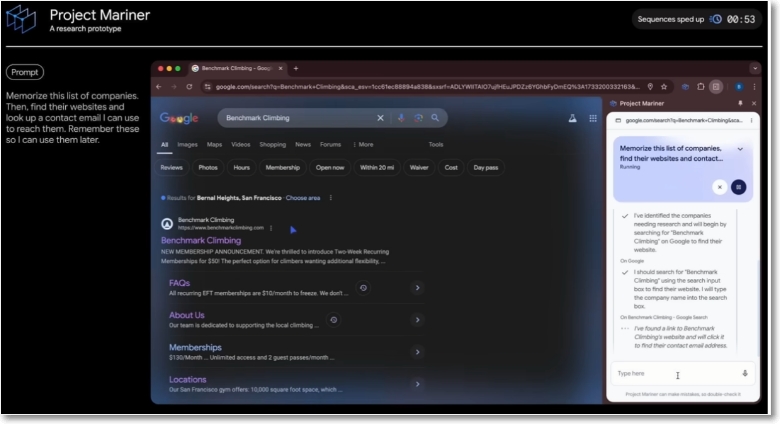The image size is (780, 424).
Task: Apply the Hours filter chip
Action: 242,168
